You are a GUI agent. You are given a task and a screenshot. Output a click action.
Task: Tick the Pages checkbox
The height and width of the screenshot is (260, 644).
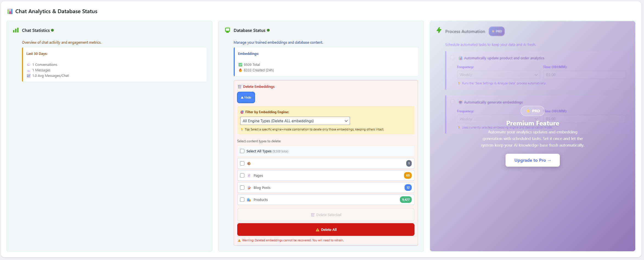242,176
